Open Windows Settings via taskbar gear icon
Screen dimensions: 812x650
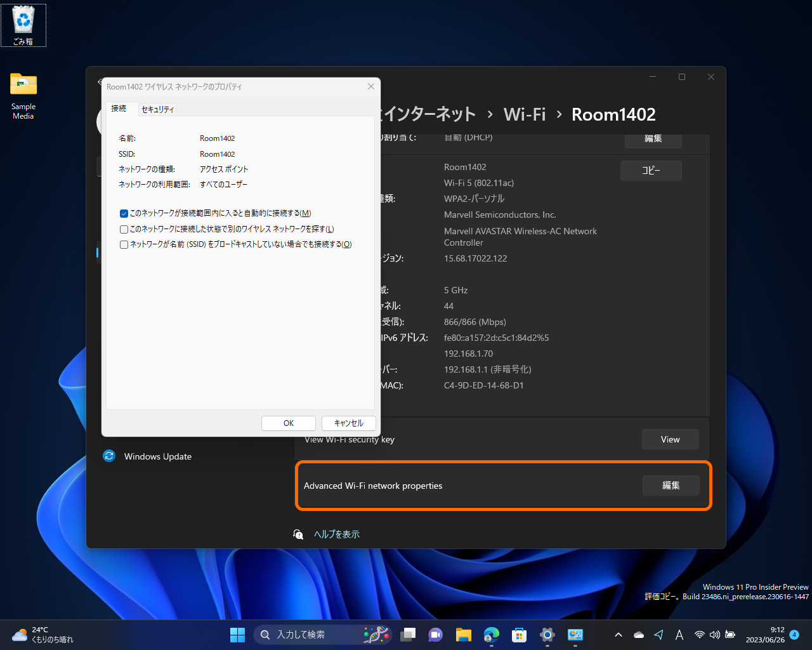point(547,634)
